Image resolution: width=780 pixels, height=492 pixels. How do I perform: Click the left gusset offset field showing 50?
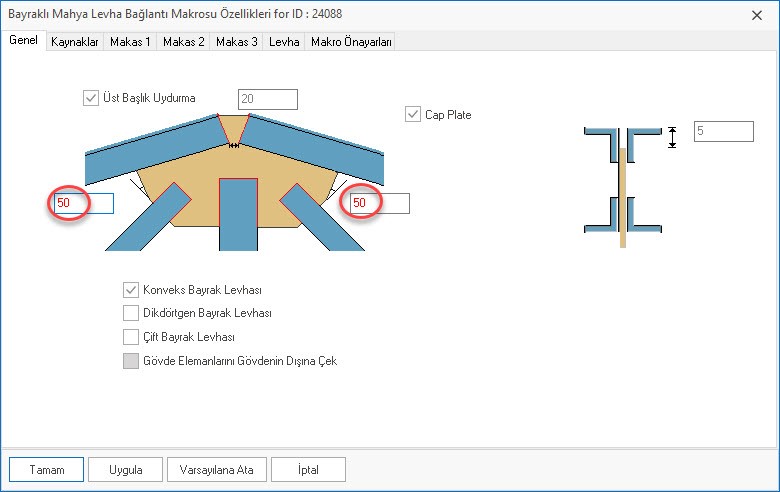pos(84,203)
